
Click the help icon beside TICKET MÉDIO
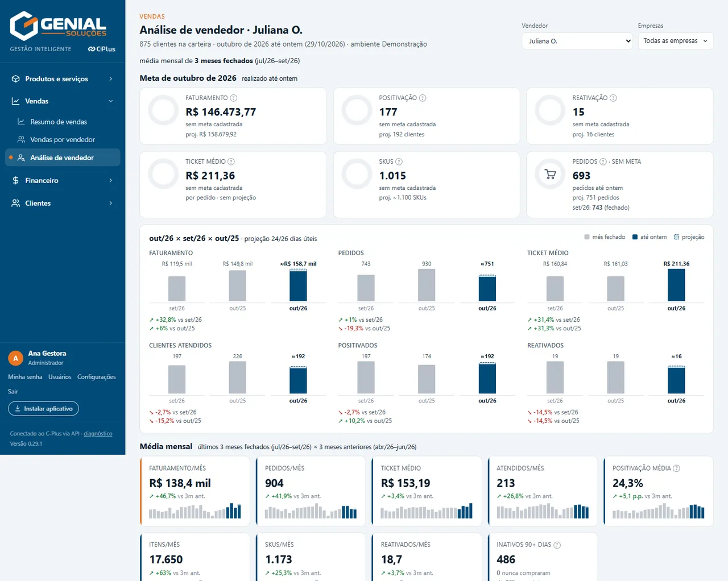click(x=231, y=161)
